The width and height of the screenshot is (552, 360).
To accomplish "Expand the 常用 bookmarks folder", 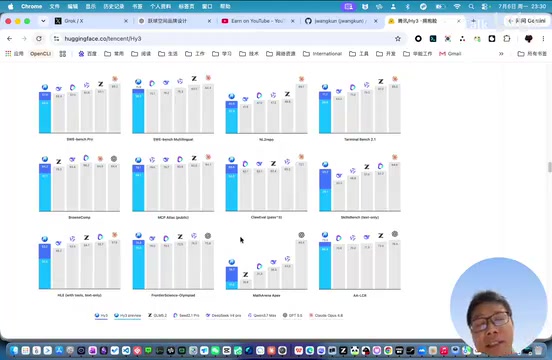I will coord(114,54).
